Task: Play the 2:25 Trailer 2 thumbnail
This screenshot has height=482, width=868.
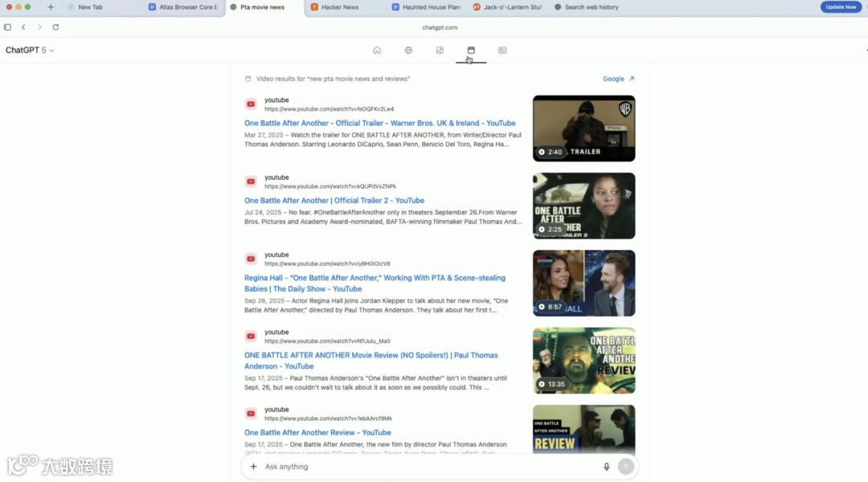Action: coord(584,206)
